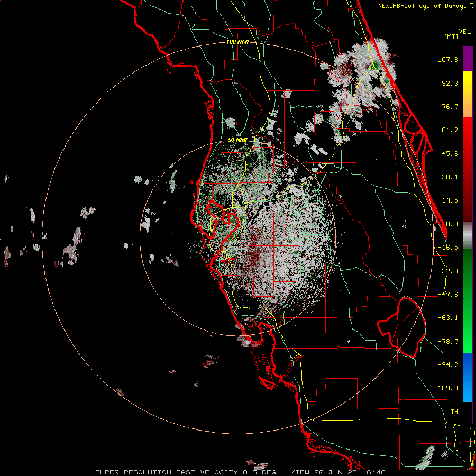
Task: Click the -0.9 legend value
Action: coord(450,224)
